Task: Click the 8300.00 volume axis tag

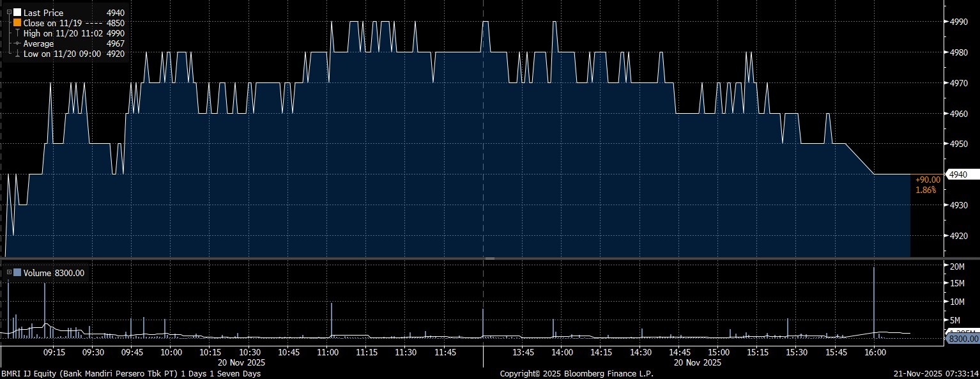Action: pos(962,338)
